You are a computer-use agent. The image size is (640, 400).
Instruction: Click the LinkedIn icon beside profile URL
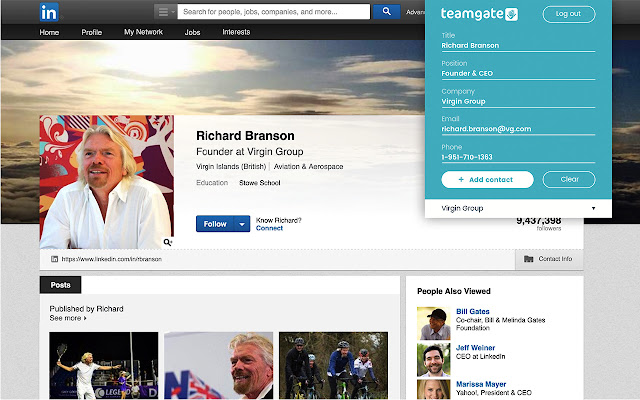54,259
